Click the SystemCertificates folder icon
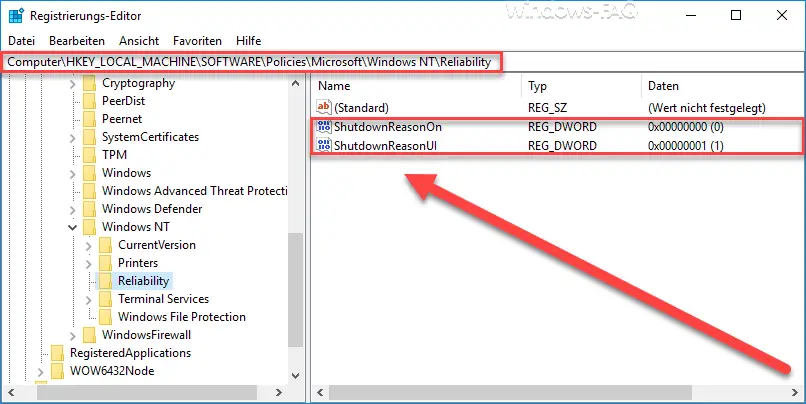The width and height of the screenshot is (806, 404). point(89,137)
